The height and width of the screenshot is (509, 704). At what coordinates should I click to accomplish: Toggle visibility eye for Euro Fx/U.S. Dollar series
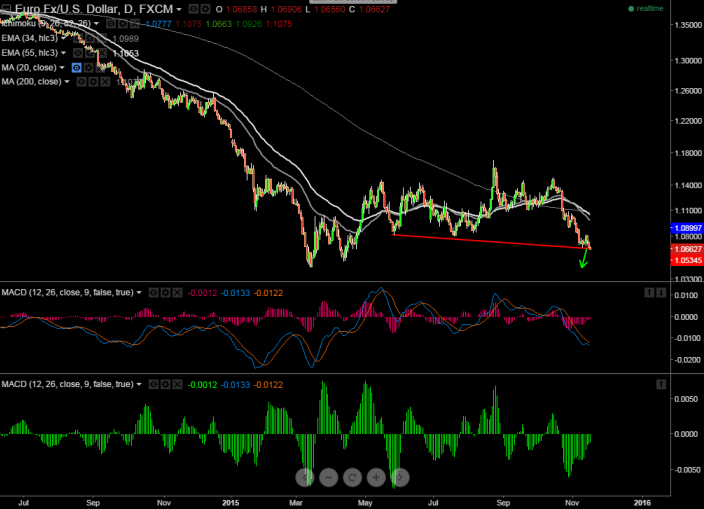193,9
